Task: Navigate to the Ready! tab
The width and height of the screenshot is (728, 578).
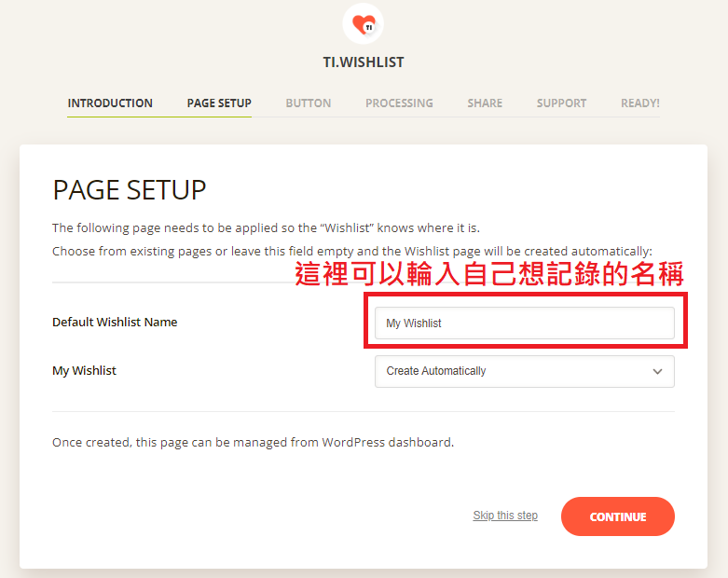Action: (x=639, y=103)
